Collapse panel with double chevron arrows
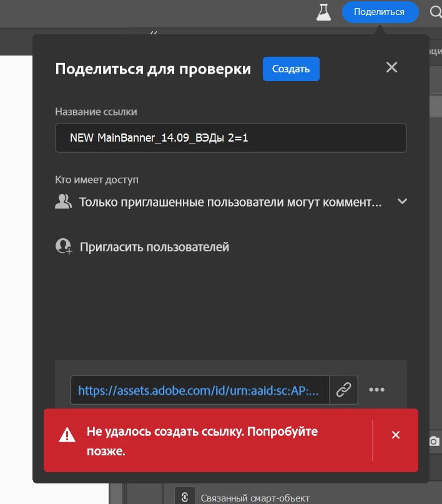 (154, 32)
